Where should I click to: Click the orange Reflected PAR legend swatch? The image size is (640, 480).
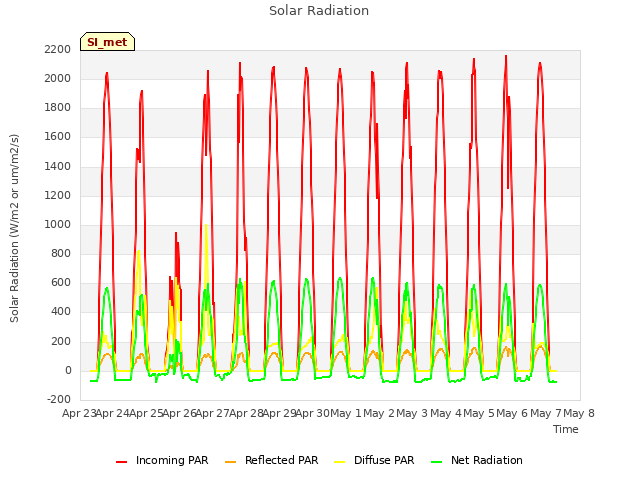231,462
